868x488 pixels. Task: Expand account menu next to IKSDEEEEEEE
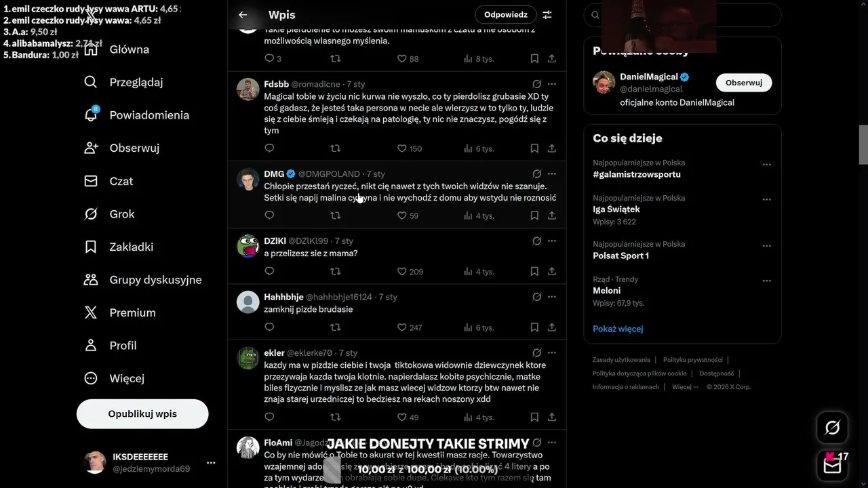point(211,463)
